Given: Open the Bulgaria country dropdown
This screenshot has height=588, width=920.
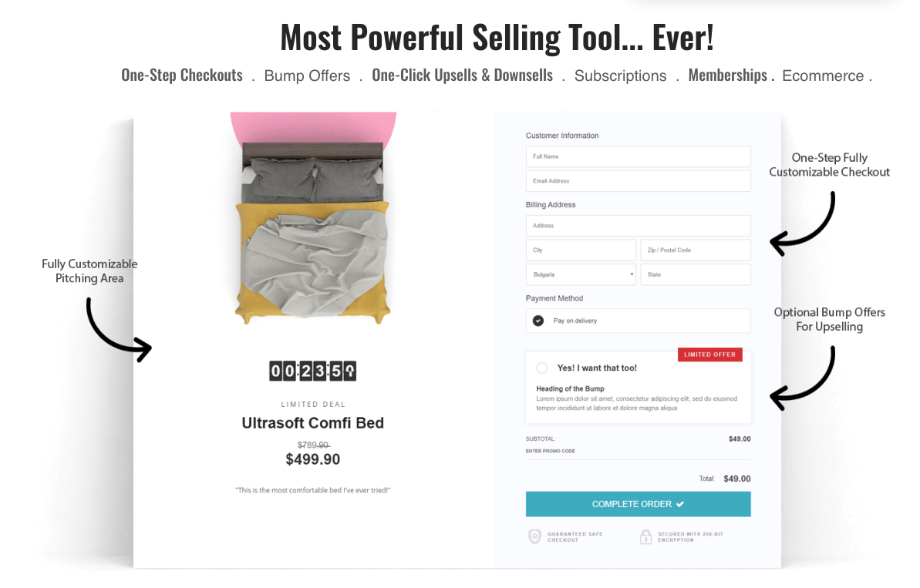Looking at the screenshot, I should pyautogui.click(x=581, y=274).
